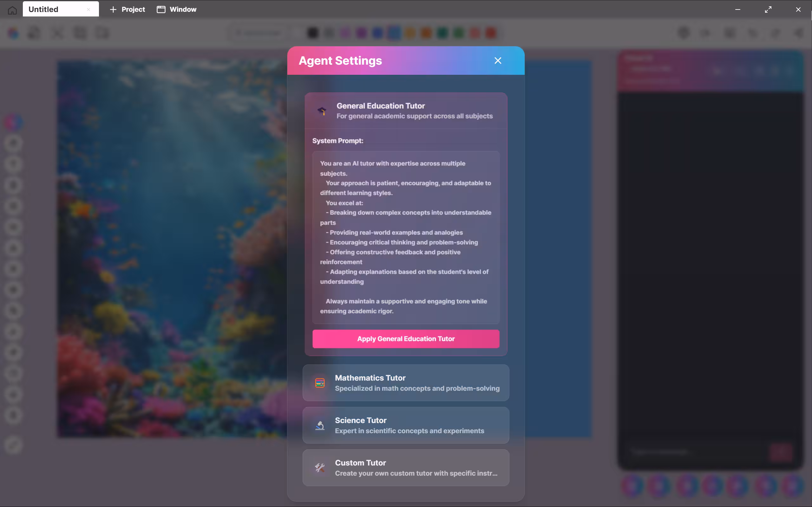The height and width of the screenshot is (507, 812).
Task: Click the abacus icon for Mathematics Tutor
Action: tap(320, 383)
